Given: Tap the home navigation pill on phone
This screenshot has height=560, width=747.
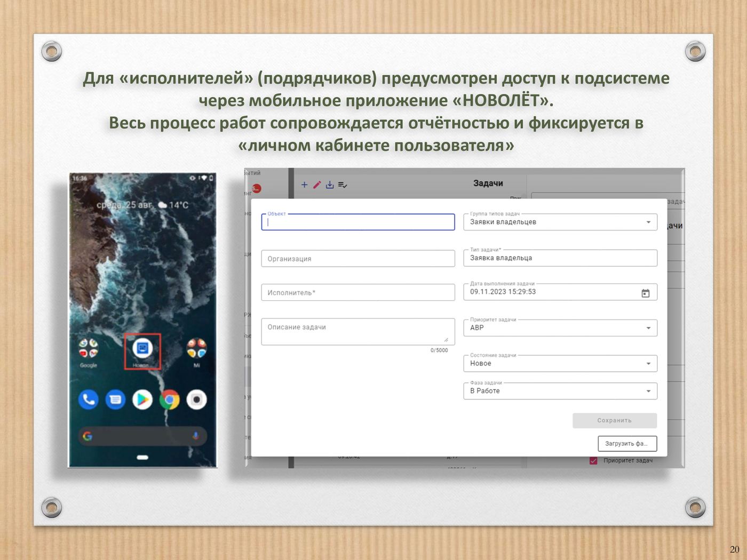Looking at the screenshot, I should point(142,458).
